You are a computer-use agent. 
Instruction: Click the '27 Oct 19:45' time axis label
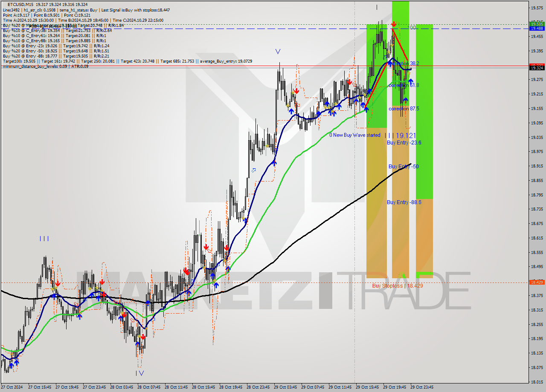click(x=67, y=387)
